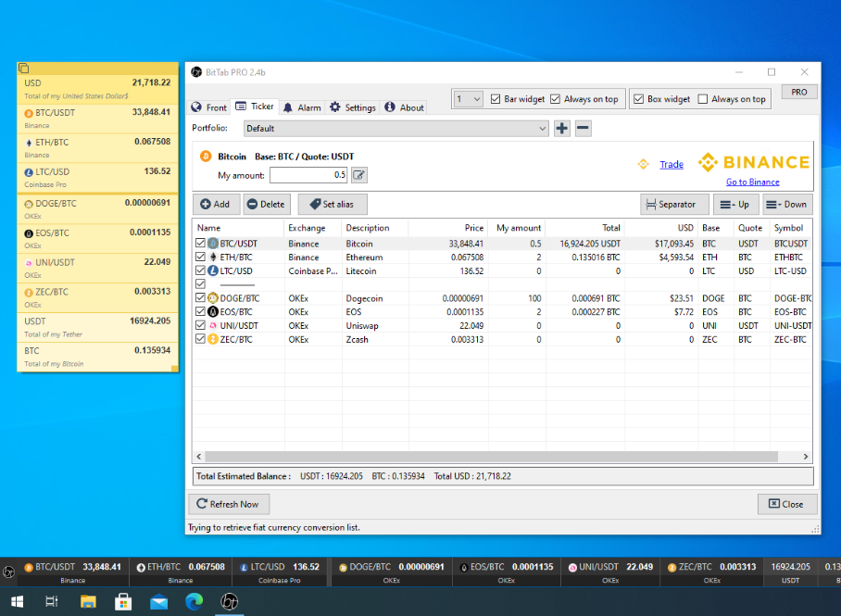Uncheck the EOS/BTC row checkbox
The height and width of the screenshot is (616, 841).
pyautogui.click(x=201, y=312)
